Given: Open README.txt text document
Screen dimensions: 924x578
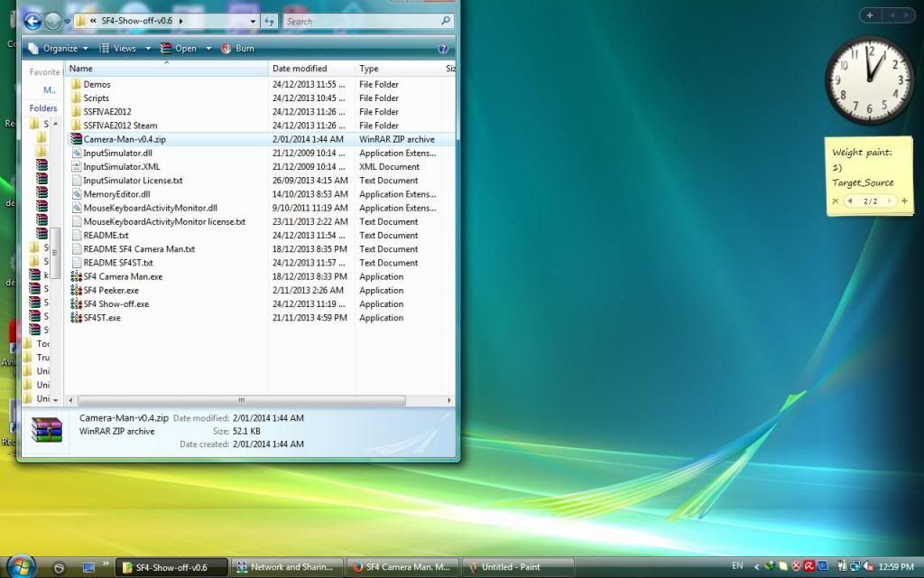Looking at the screenshot, I should pyautogui.click(x=102, y=235).
